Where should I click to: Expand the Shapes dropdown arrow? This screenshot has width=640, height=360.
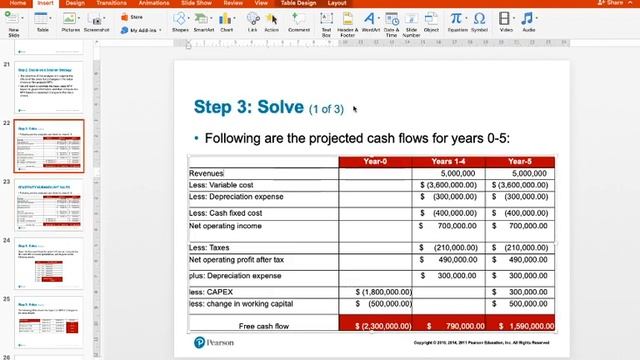(x=189, y=18)
